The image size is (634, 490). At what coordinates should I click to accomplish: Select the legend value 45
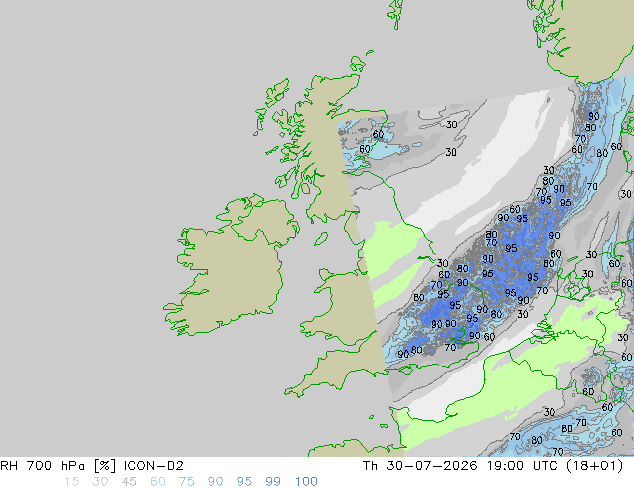tap(129, 482)
